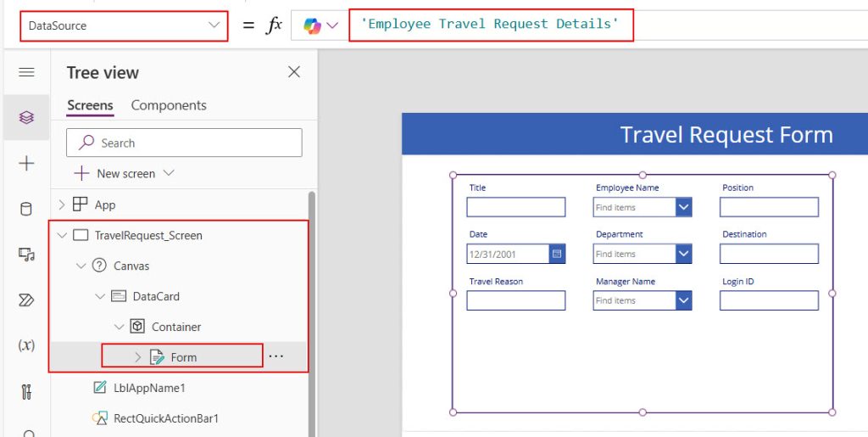Open the Employee Name combo box dropdown
This screenshot has width=868, height=437.
pos(684,207)
